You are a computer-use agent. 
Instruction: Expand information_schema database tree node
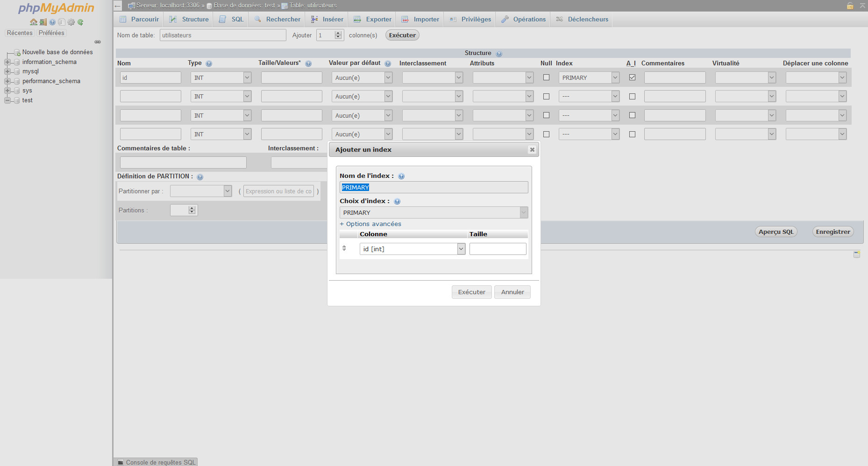[7, 62]
